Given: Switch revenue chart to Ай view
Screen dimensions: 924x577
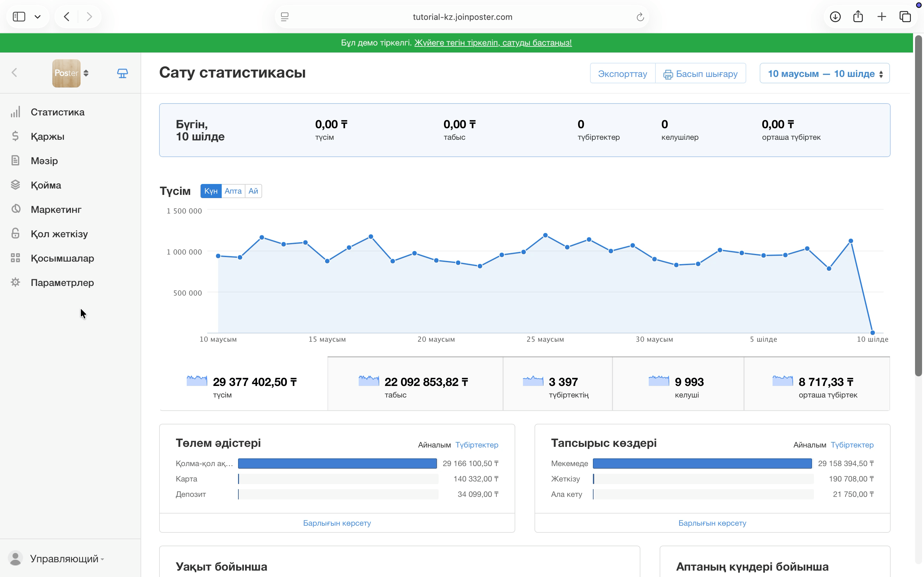Looking at the screenshot, I should (253, 191).
